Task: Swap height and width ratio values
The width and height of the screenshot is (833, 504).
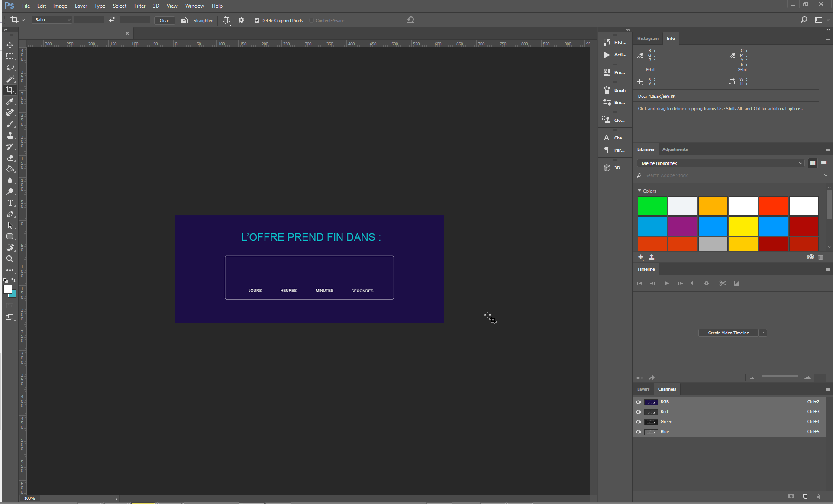Action: click(x=112, y=20)
